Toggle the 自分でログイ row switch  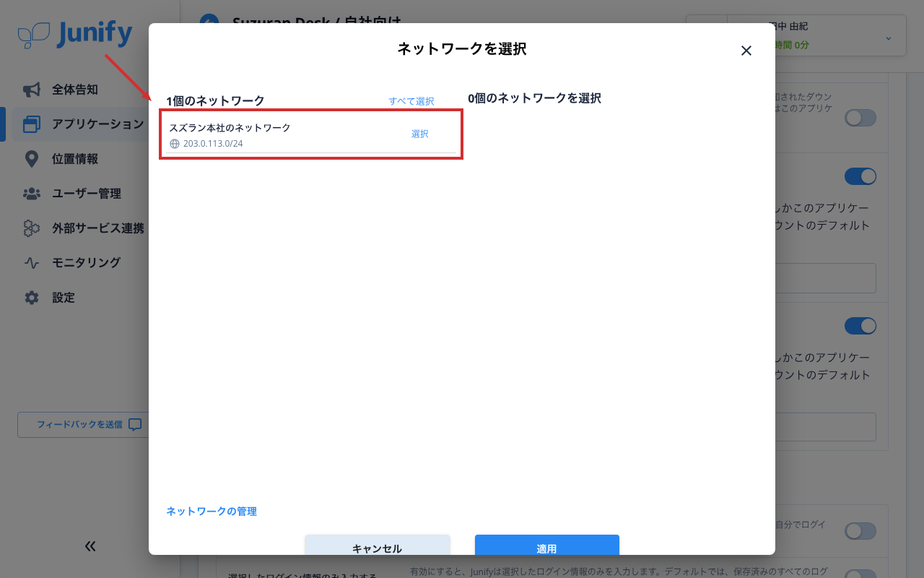click(x=860, y=531)
